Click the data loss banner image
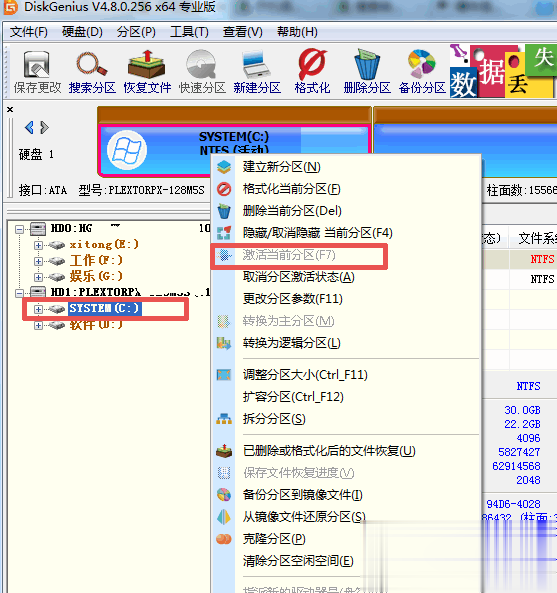557x593 pixels. point(503,71)
